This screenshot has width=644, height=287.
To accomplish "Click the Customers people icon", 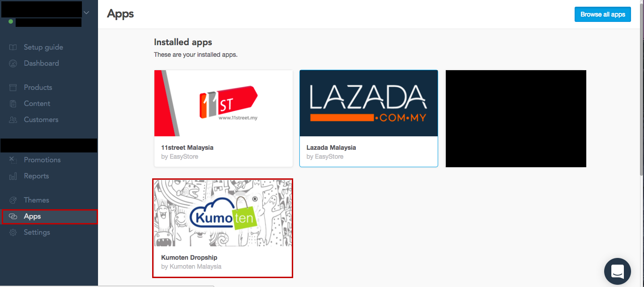I will tap(13, 120).
